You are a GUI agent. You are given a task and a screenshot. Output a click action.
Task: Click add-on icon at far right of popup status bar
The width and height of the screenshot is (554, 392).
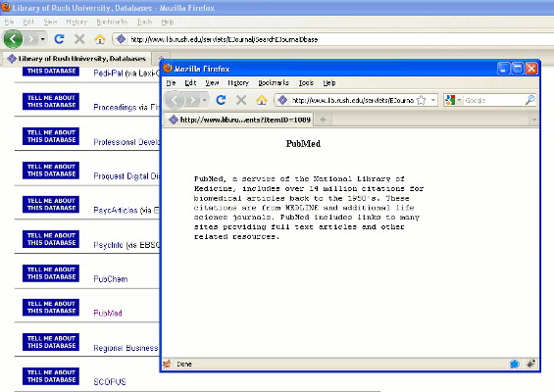pos(530,364)
